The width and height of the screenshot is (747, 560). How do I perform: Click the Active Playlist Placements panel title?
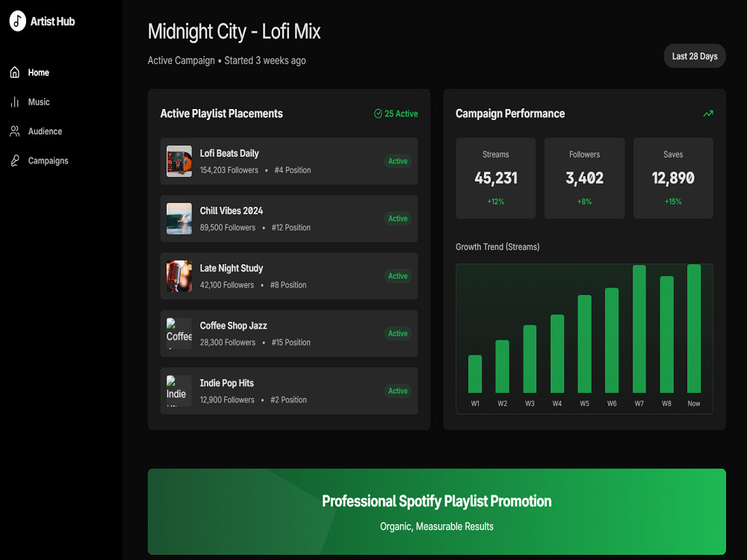pos(222,113)
